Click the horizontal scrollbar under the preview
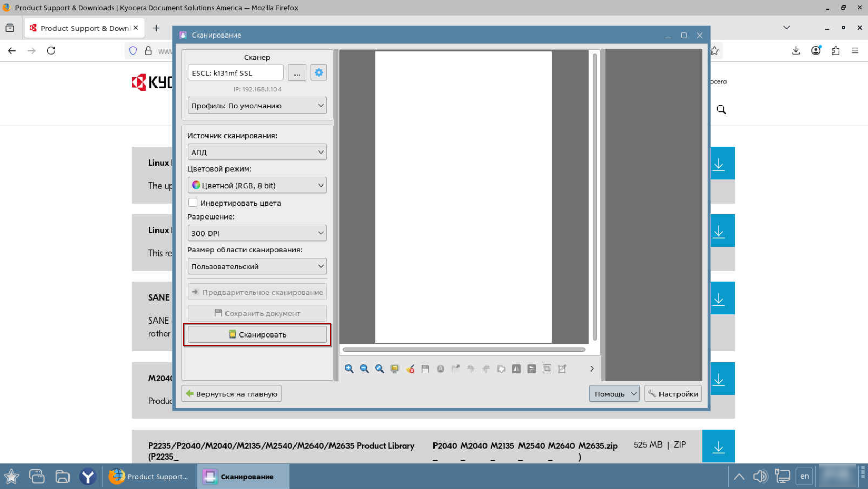868x489 pixels. click(x=463, y=350)
